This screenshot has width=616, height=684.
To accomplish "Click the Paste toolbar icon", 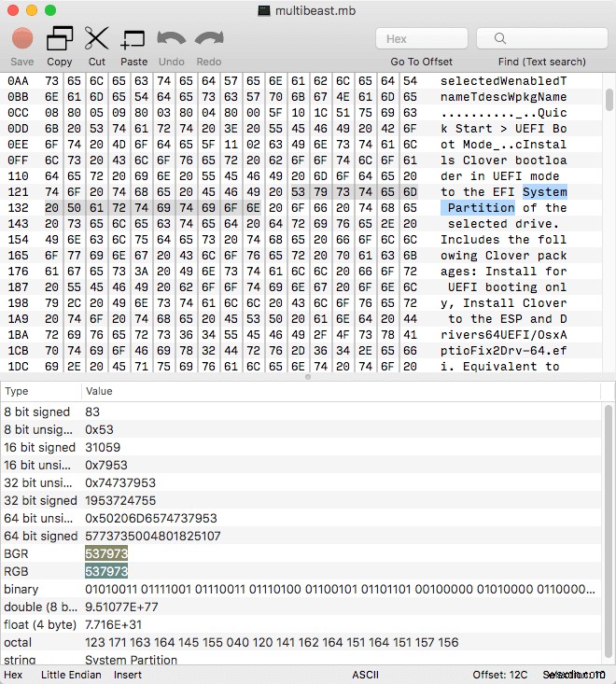I will (133, 39).
